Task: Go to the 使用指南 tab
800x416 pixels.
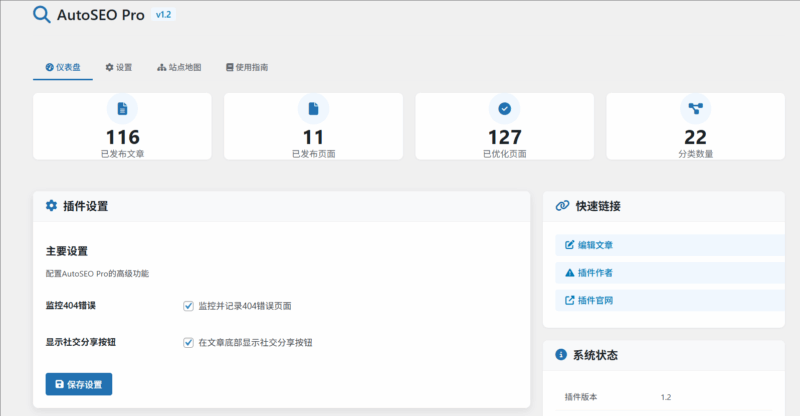Action: coord(246,67)
